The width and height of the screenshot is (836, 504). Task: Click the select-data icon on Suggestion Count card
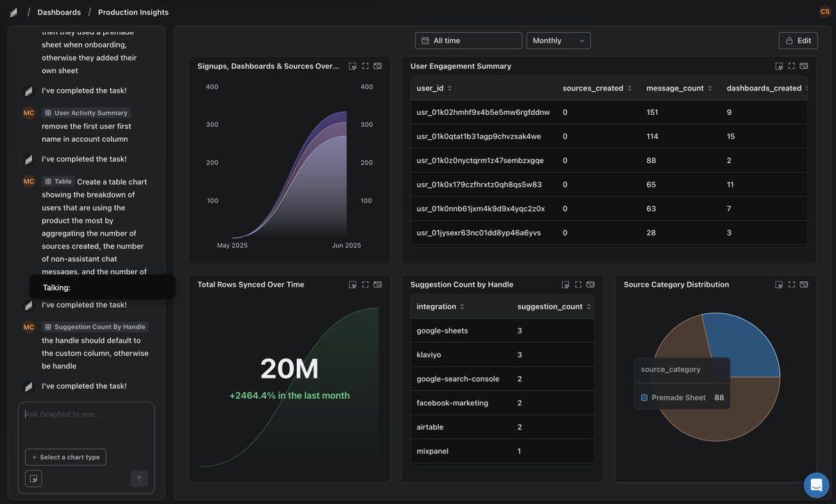click(564, 283)
